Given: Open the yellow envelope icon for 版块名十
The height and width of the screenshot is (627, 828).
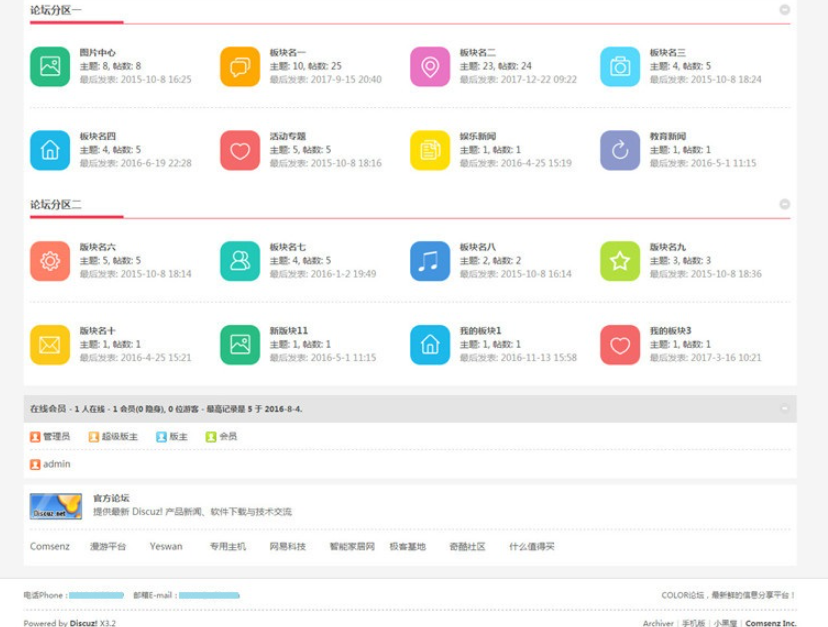Looking at the screenshot, I should [50, 345].
